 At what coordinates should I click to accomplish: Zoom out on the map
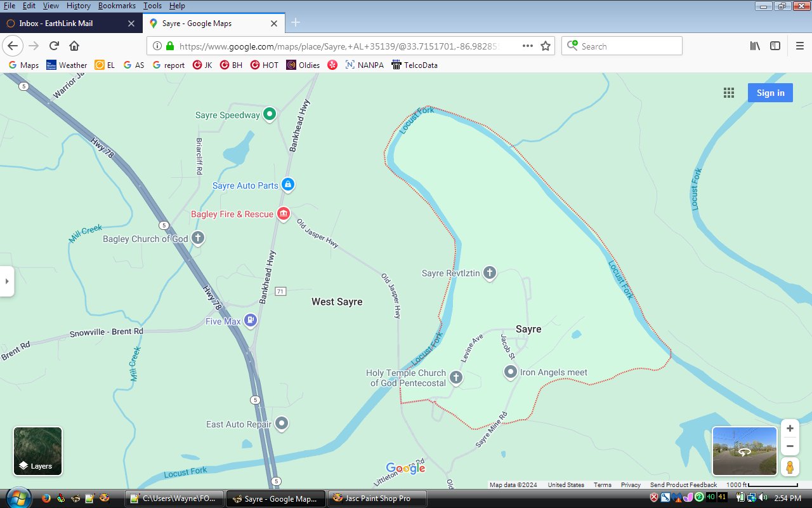(790, 446)
